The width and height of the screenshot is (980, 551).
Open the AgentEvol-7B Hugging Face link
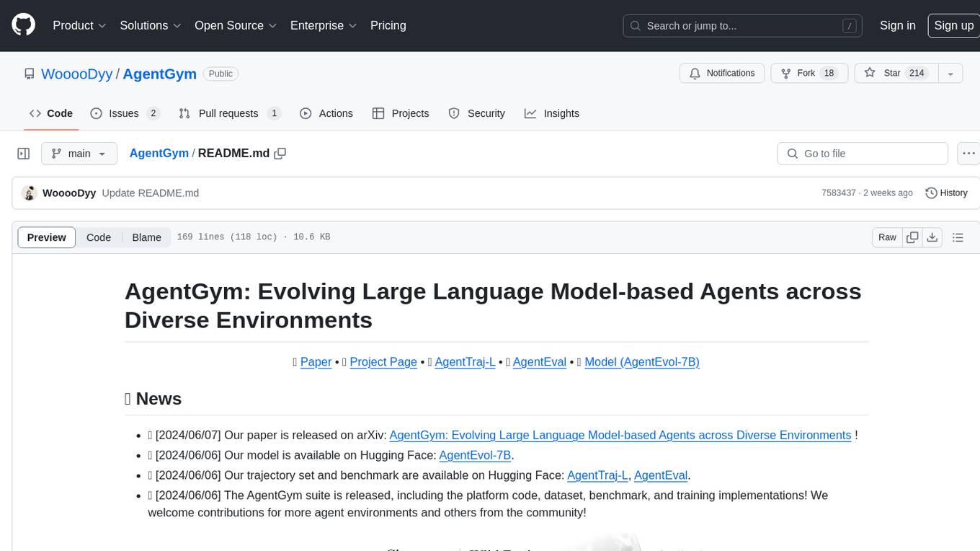[475, 455]
